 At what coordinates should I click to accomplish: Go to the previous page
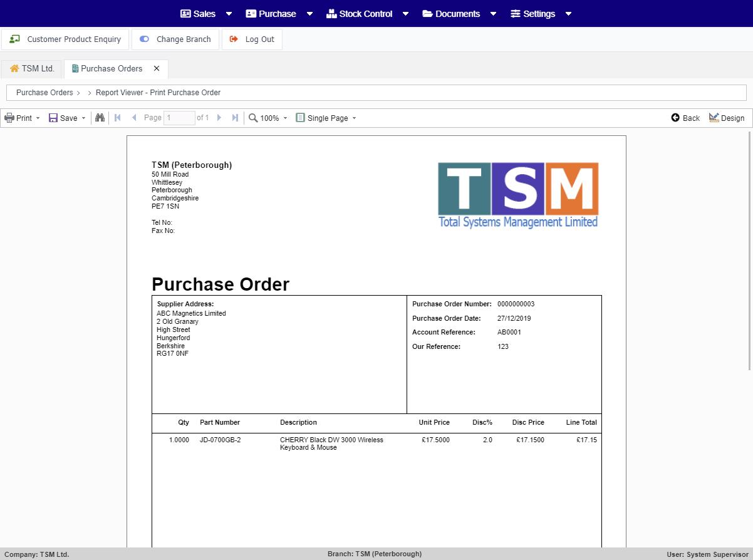point(134,118)
